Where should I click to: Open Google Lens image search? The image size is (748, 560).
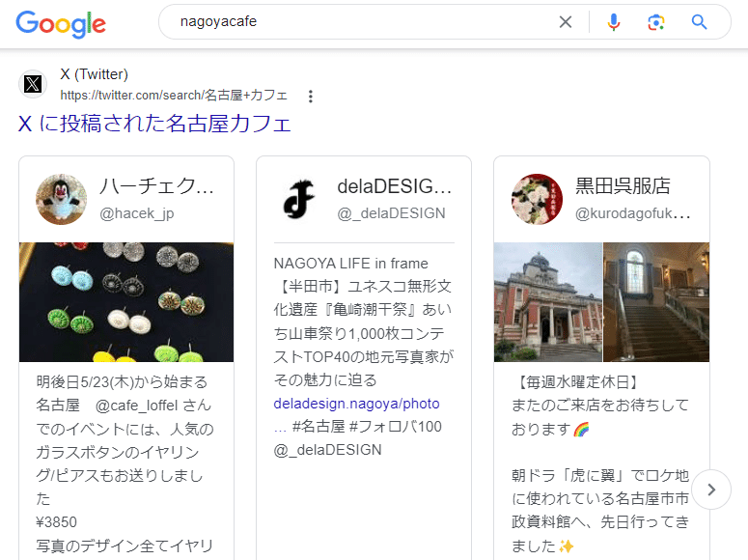coord(656,22)
